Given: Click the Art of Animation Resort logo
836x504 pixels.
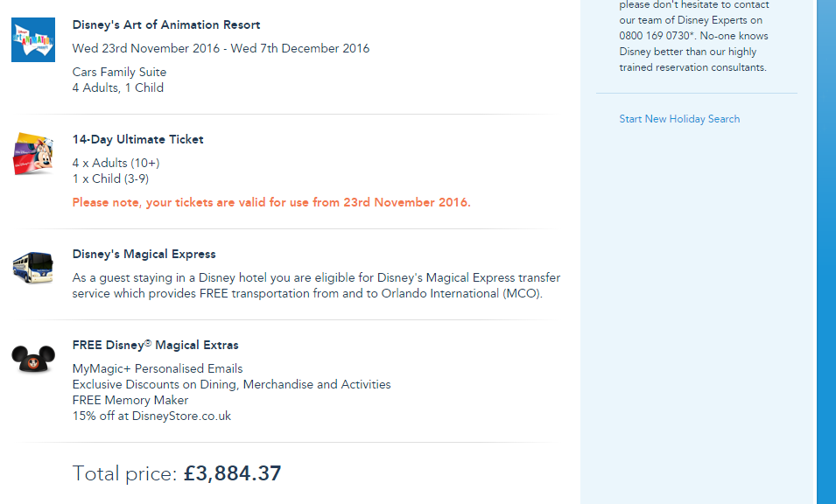Looking at the screenshot, I should (33, 40).
